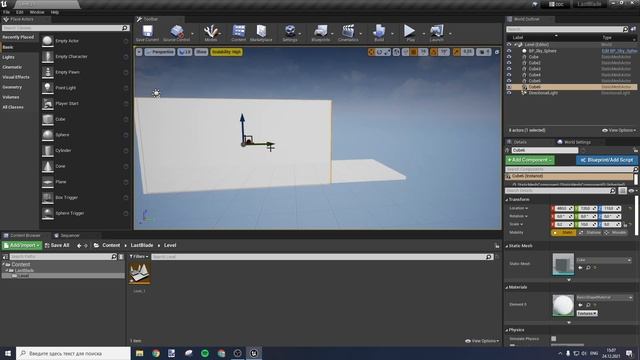Select Sphere Trigger in Place Actors
This screenshot has width=640, height=360.
pyautogui.click(x=85, y=213)
